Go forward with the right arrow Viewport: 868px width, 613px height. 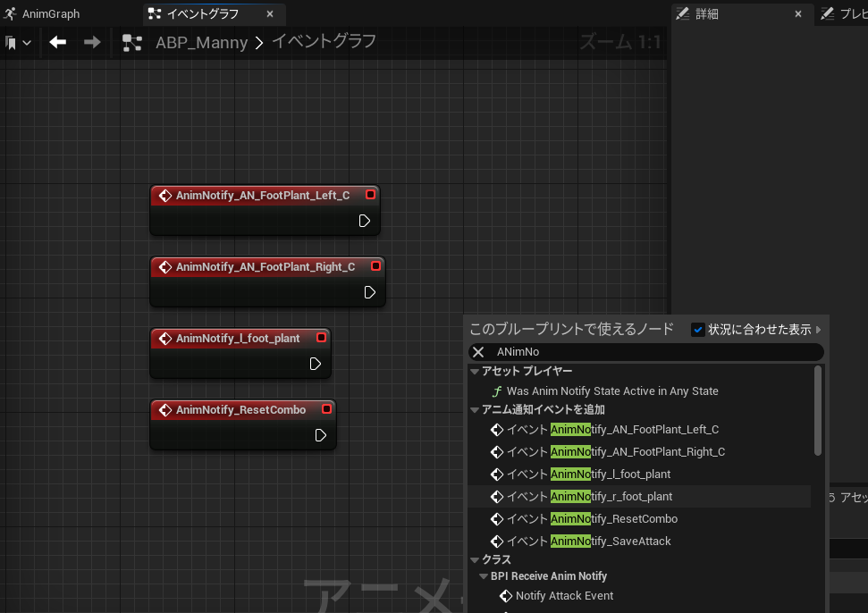[x=92, y=42]
